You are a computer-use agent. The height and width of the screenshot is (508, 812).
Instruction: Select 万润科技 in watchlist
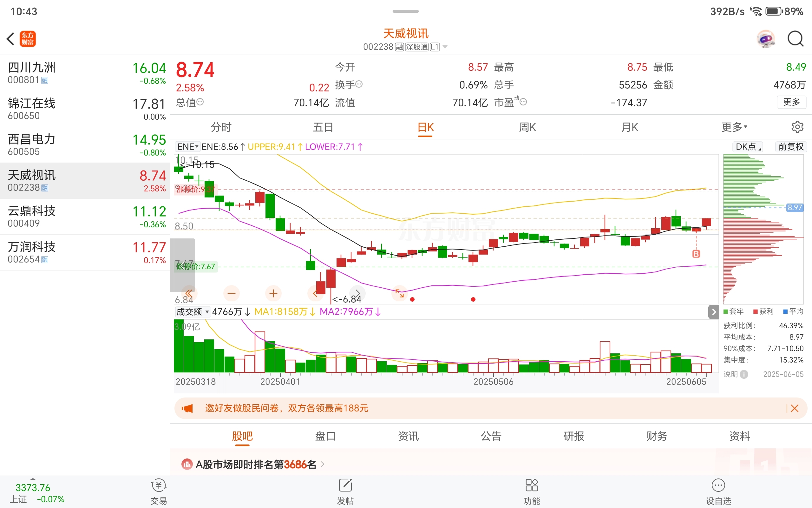point(85,253)
